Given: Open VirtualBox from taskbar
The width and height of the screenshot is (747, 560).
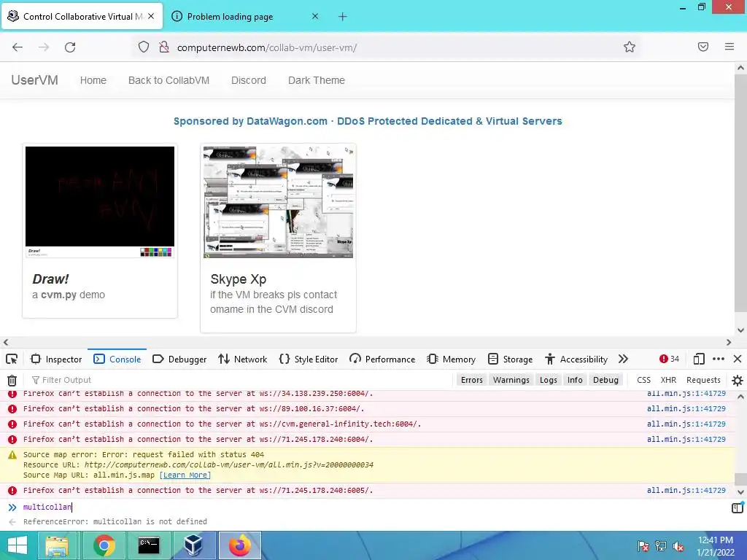Looking at the screenshot, I should [x=193, y=545].
